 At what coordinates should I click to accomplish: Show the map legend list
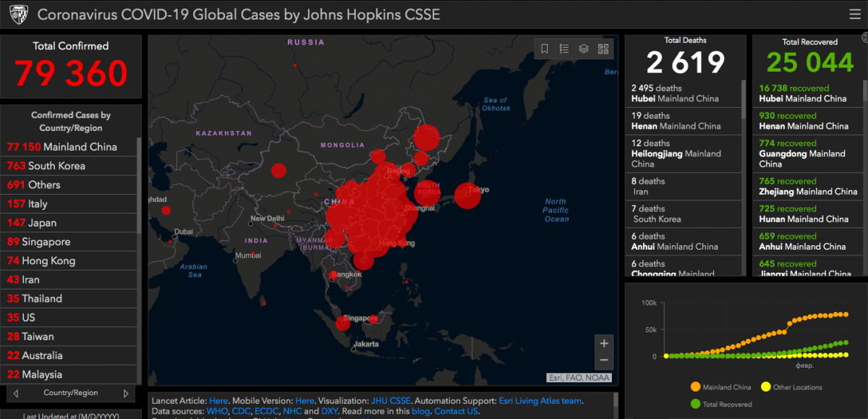(564, 48)
